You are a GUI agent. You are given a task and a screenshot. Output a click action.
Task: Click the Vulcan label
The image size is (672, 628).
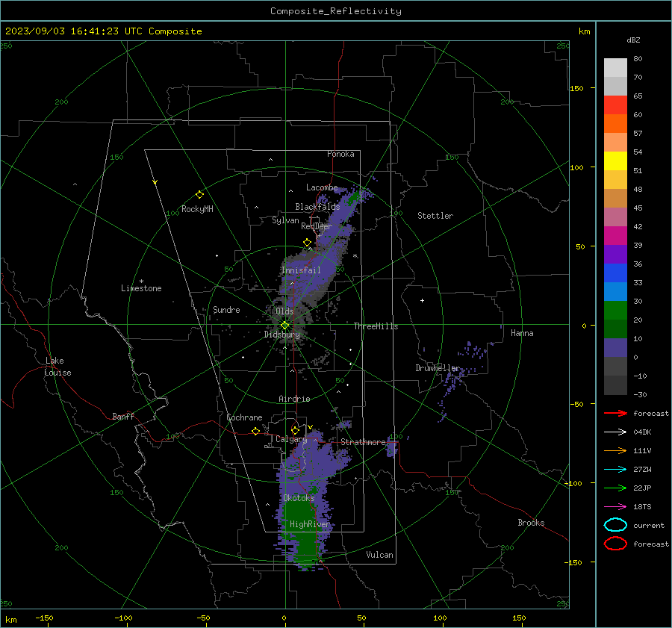[x=379, y=555]
